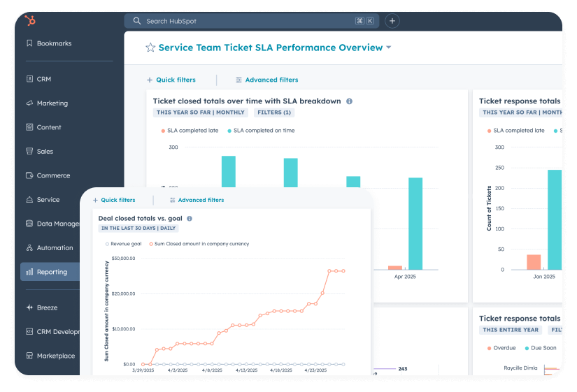Add Quick filters on the main dashboard

[171, 80]
